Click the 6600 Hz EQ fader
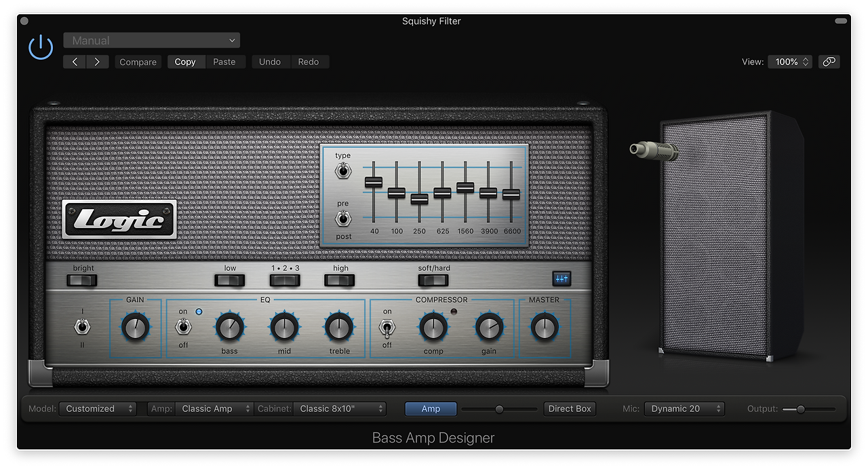Screen dimensions: 868x469 click(511, 194)
